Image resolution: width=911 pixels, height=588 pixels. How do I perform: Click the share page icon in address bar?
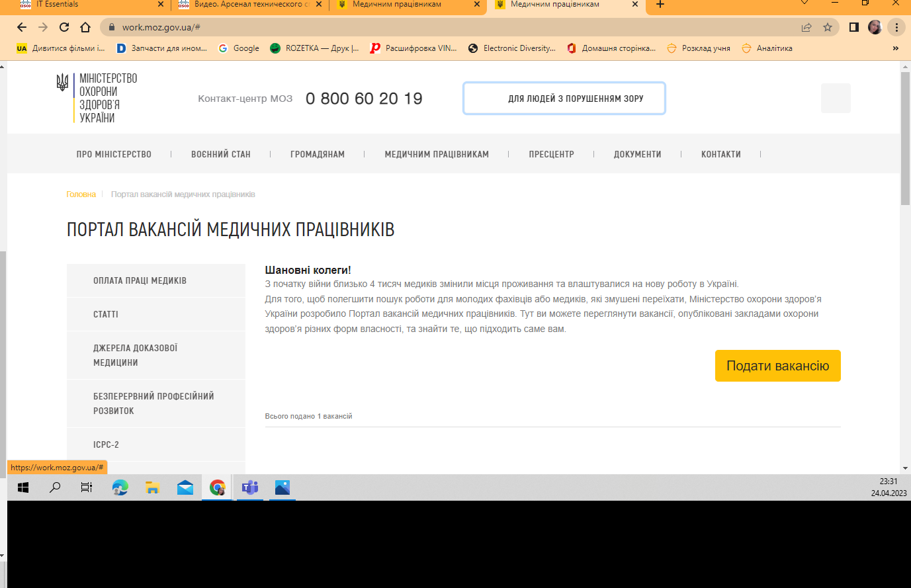pyautogui.click(x=806, y=27)
